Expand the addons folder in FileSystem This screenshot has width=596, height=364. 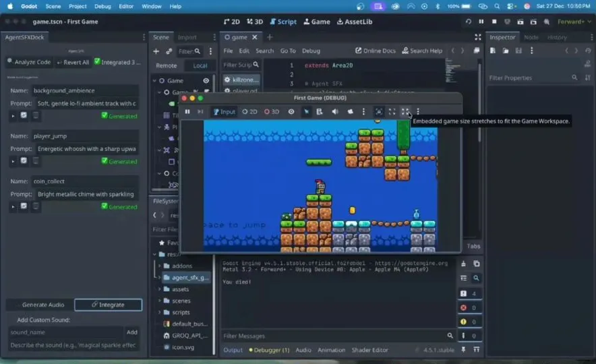click(160, 266)
